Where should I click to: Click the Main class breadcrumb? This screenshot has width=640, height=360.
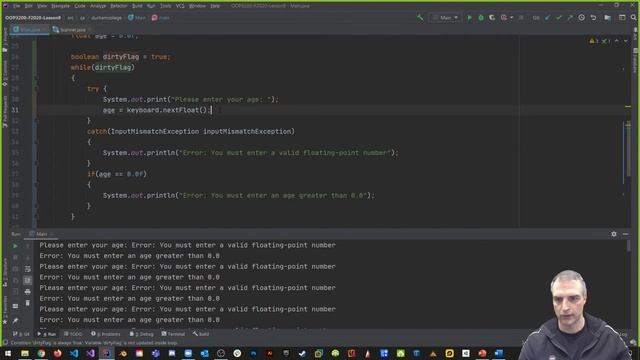tap(137, 18)
